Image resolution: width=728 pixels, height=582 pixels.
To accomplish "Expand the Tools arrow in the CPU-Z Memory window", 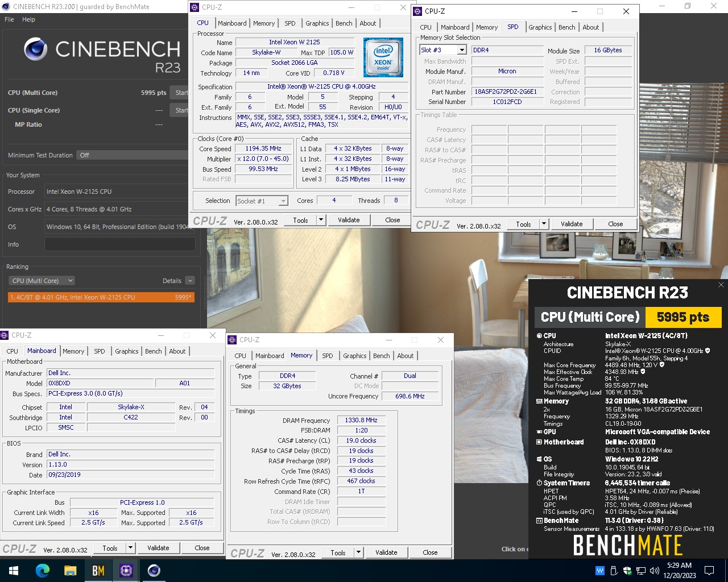I will (x=358, y=552).
